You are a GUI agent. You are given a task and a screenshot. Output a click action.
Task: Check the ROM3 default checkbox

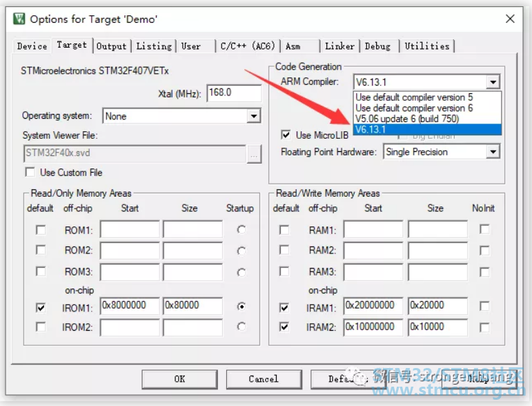coord(41,271)
